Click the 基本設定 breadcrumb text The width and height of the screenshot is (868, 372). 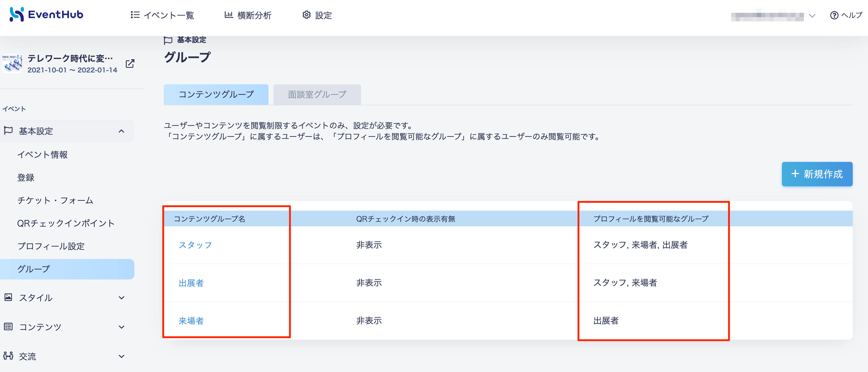[191, 40]
